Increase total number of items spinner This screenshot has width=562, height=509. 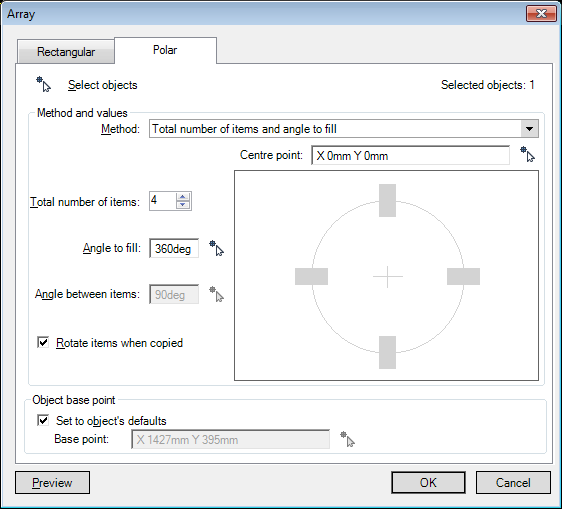click(183, 197)
